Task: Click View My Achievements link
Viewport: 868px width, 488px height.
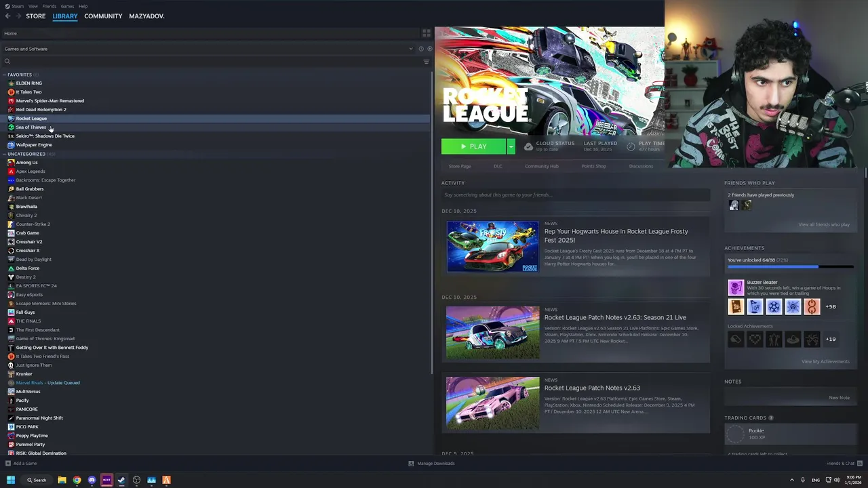Action: 825,361
